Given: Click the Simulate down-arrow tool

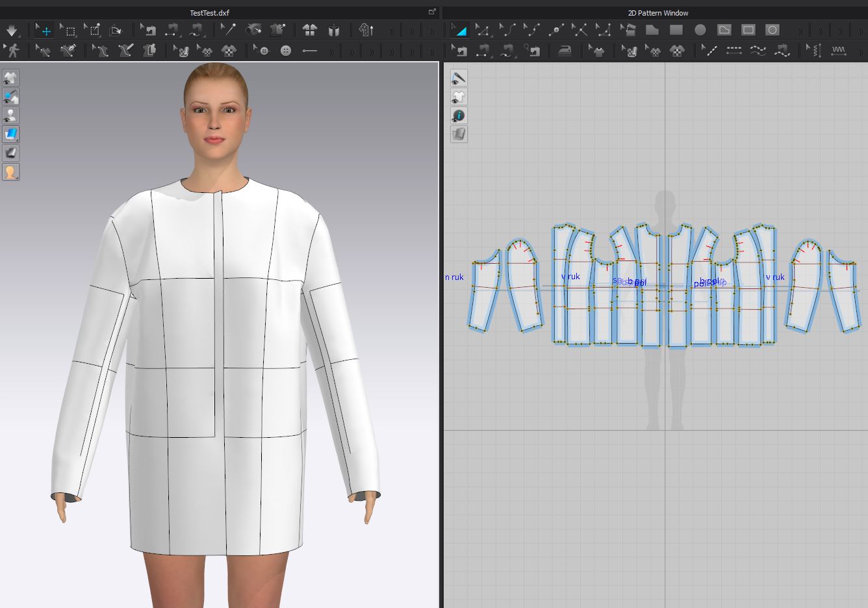Looking at the screenshot, I should pyautogui.click(x=12, y=30).
